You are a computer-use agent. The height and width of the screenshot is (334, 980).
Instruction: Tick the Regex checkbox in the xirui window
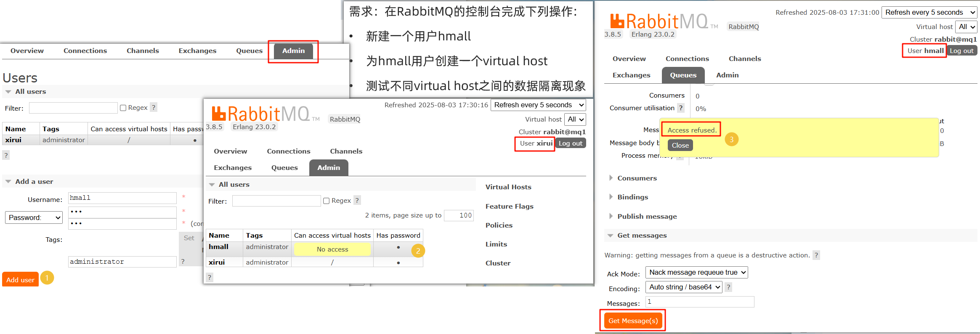point(326,201)
